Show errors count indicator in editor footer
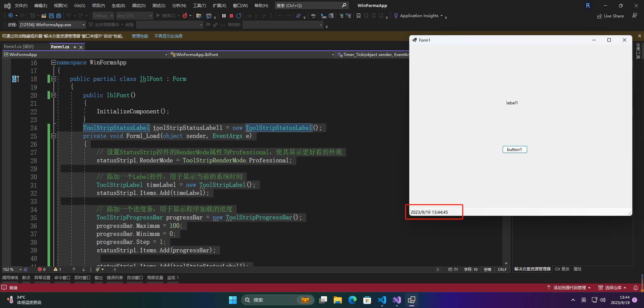The image size is (644, 308). point(42,269)
